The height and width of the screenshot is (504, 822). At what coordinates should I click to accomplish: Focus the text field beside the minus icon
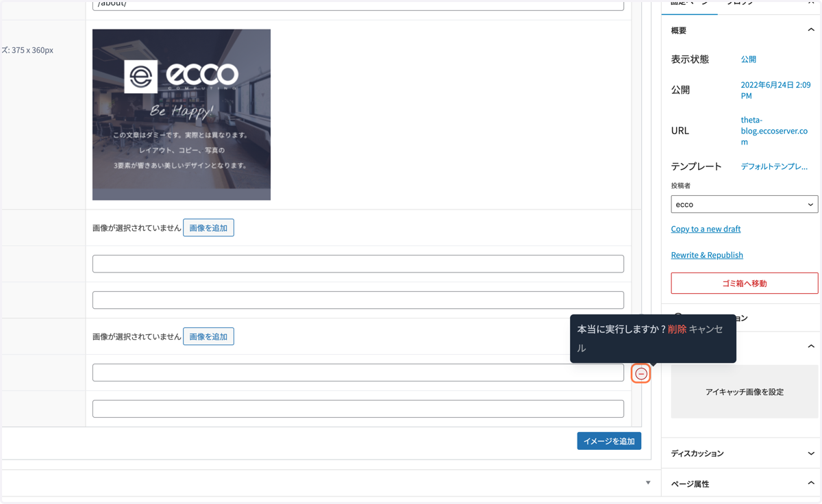pos(358,373)
